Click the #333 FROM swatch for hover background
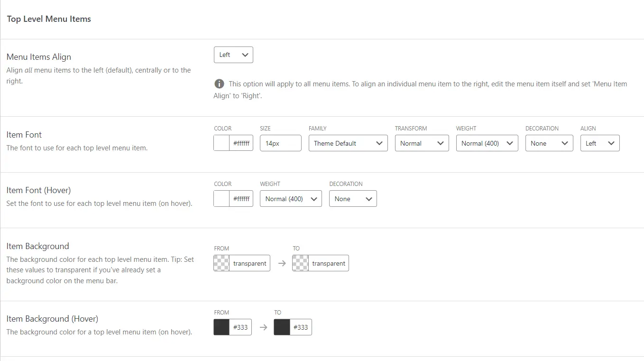 coord(221,327)
